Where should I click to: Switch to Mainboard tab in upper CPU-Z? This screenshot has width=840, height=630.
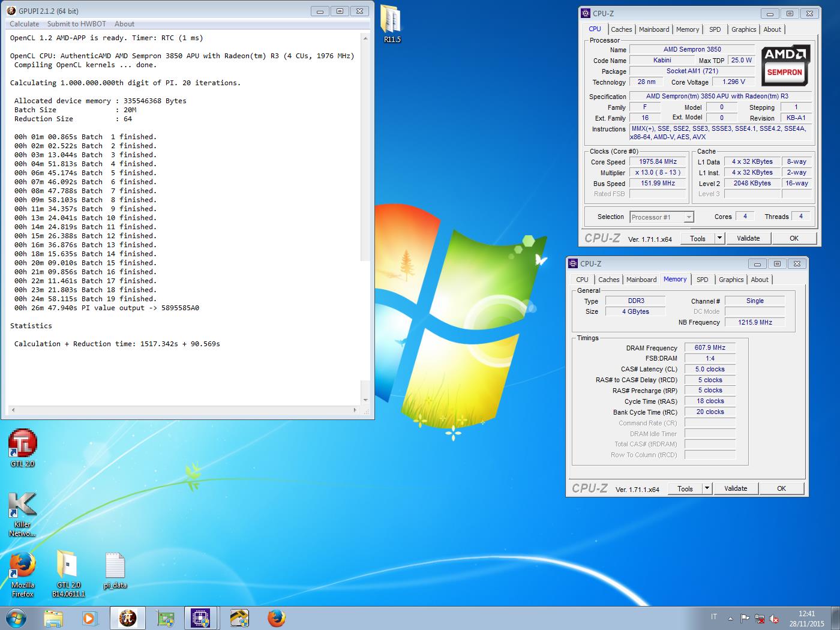click(654, 29)
